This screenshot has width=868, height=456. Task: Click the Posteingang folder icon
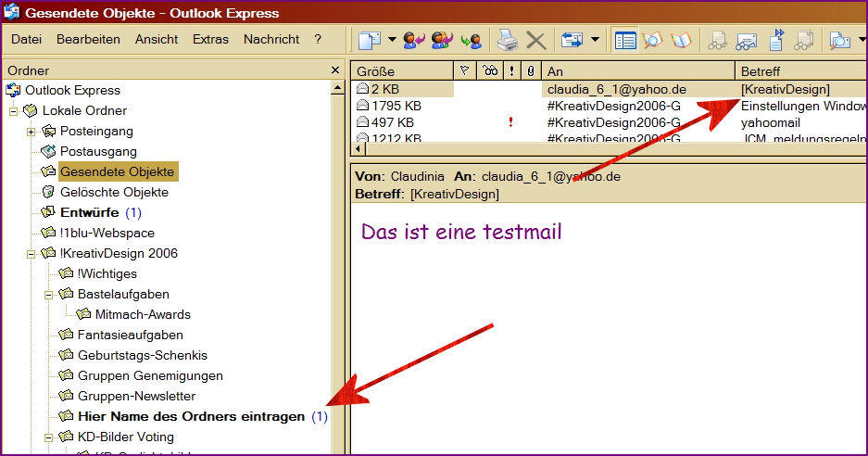click(49, 131)
